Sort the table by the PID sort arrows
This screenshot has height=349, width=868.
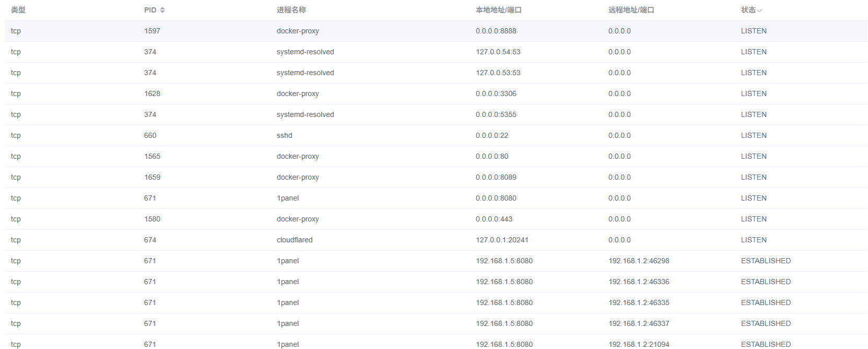(162, 10)
